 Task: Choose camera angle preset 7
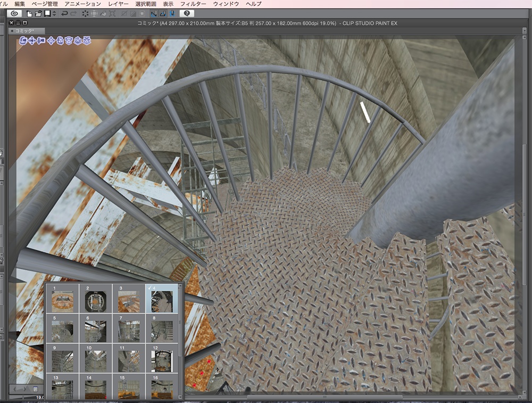129,328
